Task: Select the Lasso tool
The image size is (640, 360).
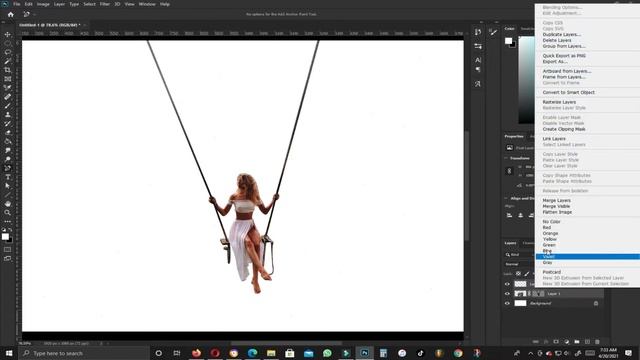Action: tap(7, 52)
